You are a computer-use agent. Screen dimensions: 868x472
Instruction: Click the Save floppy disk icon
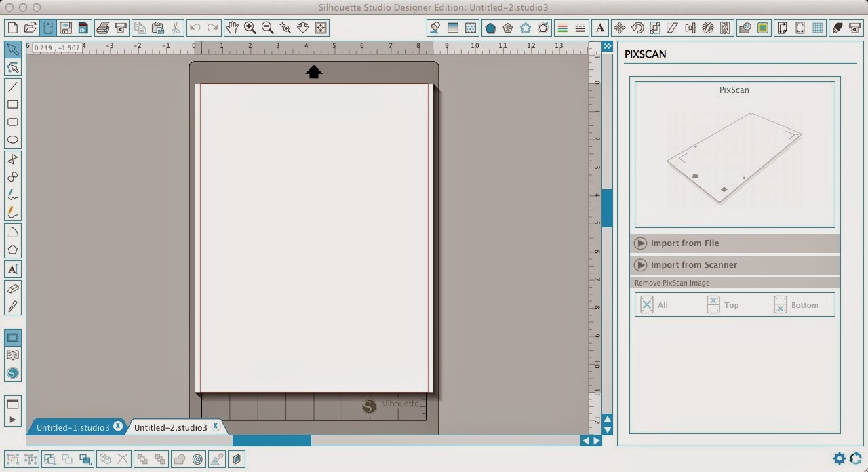click(65, 28)
